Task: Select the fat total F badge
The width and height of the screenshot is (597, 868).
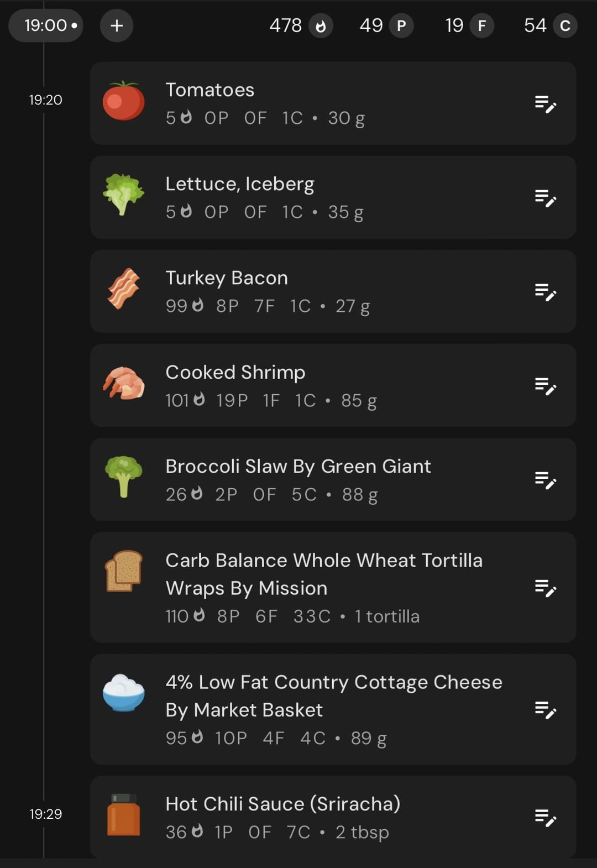Action: pos(482,25)
